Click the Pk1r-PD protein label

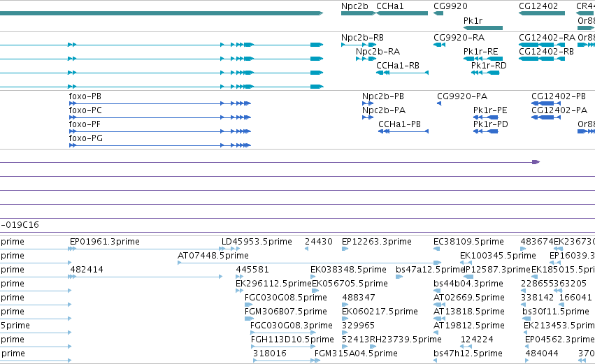coord(490,124)
